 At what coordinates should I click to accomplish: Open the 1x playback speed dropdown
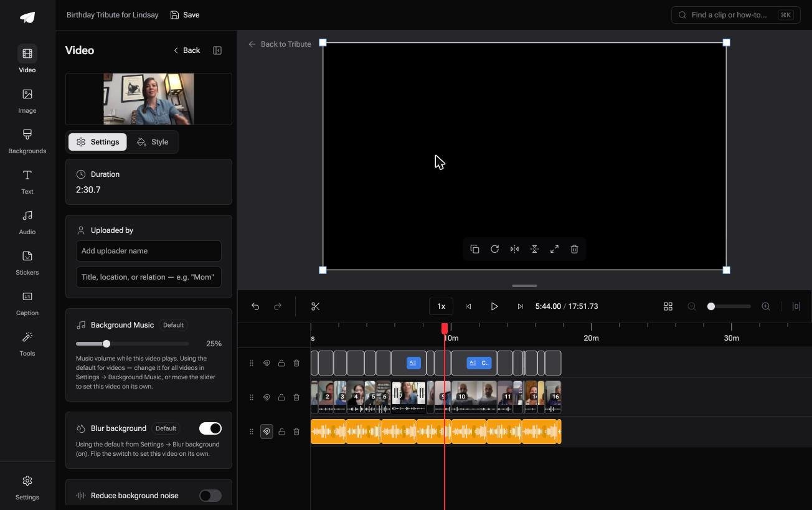pos(441,306)
